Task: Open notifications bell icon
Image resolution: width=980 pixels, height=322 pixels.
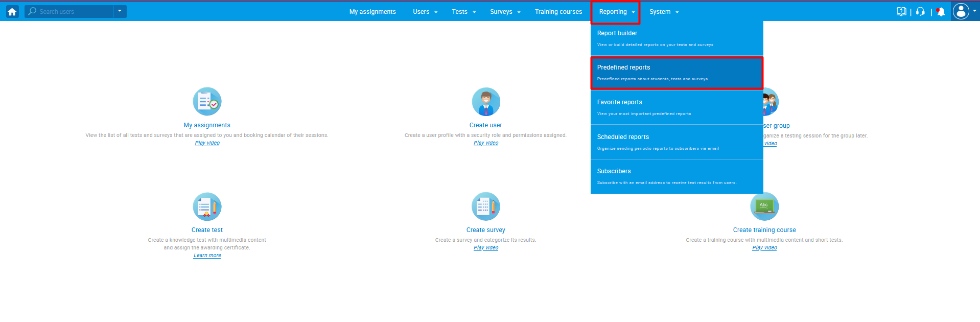Action: [x=940, y=11]
